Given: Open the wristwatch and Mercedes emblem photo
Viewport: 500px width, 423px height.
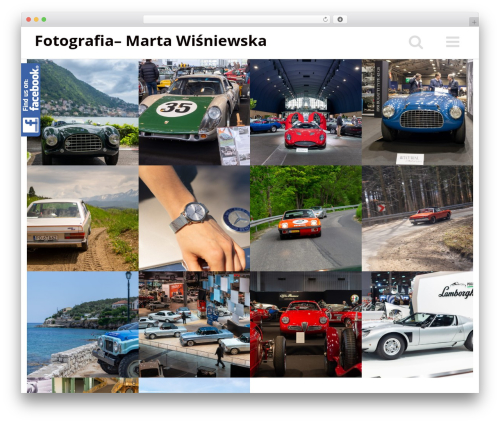Looking at the screenshot, I should [194, 218].
